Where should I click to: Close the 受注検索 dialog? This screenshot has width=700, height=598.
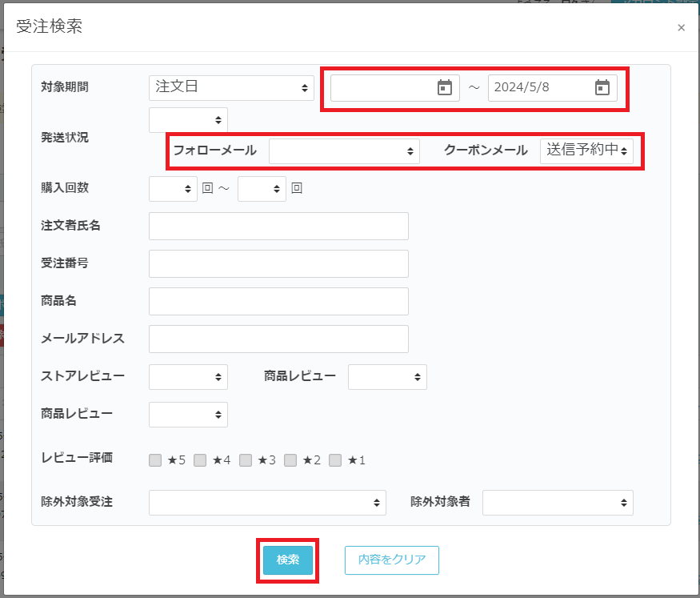tap(681, 28)
